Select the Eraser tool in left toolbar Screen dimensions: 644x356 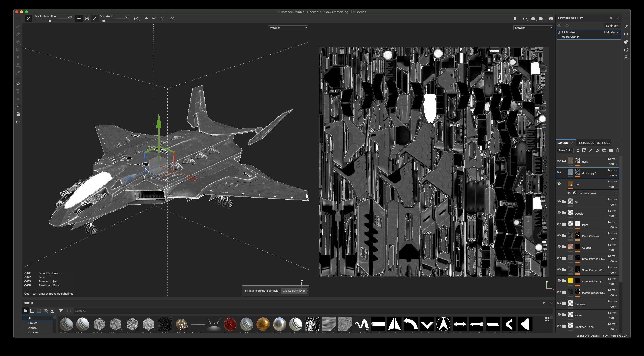tap(18, 34)
